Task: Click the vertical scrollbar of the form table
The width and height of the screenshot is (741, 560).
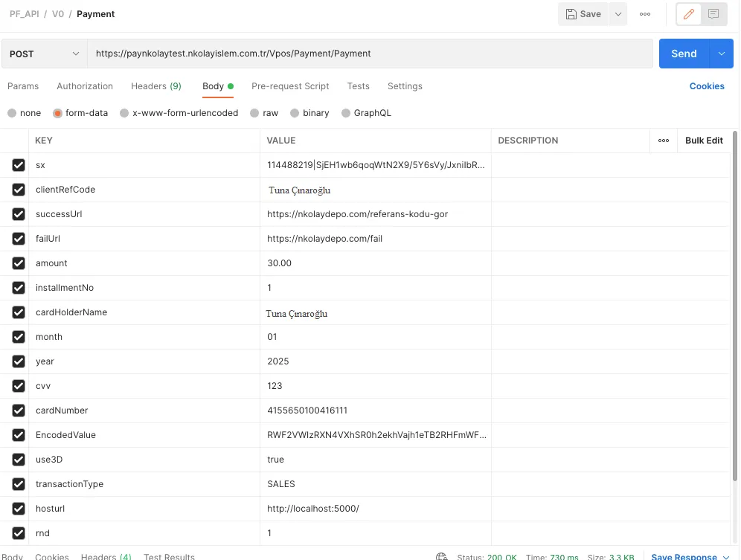Action: [x=736, y=297]
